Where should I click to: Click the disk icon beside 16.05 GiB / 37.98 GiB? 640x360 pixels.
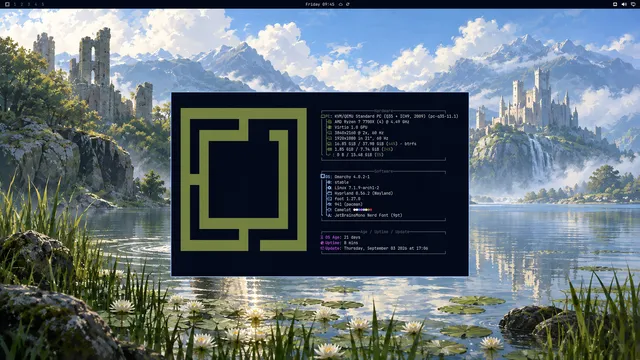pyautogui.click(x=330, y=144)
